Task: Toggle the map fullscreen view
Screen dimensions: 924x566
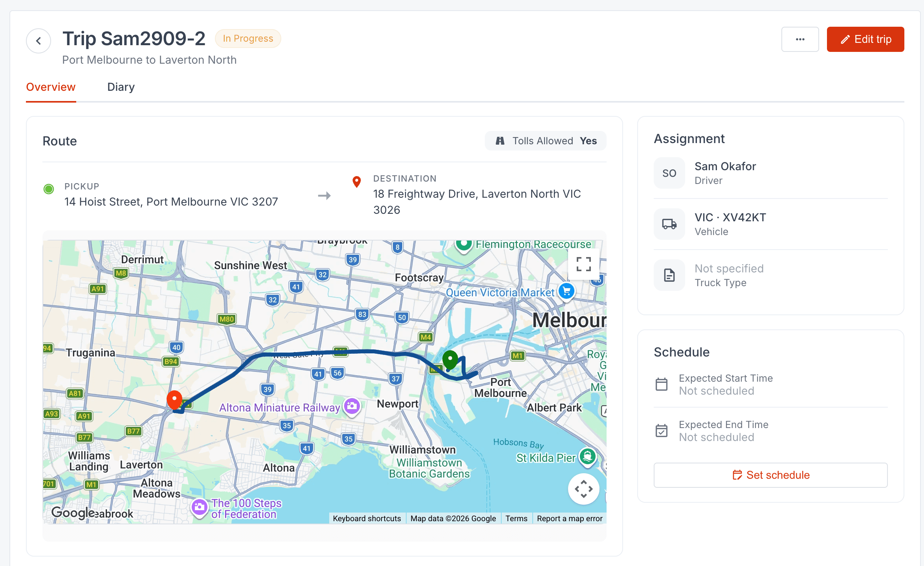Action: (583, 264)
